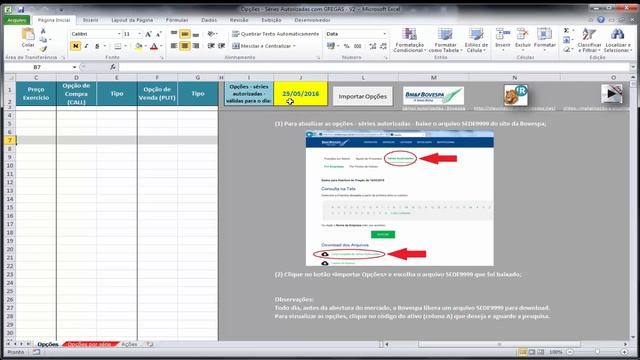The width and height of the screenshot is (640, 360).
Task: Click the Copy icon in clipboard group
Action: (x=43, y=40)
